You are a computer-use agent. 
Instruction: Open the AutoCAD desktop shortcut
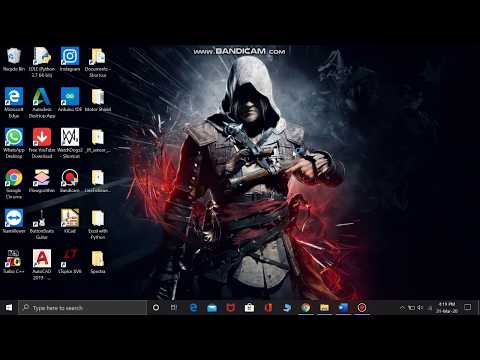pyautogui.click(x=42, y=264)
